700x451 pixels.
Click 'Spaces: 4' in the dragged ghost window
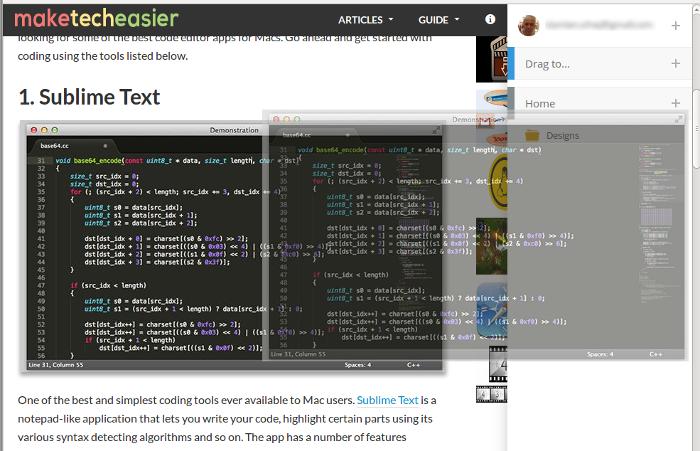click(600, 354)
